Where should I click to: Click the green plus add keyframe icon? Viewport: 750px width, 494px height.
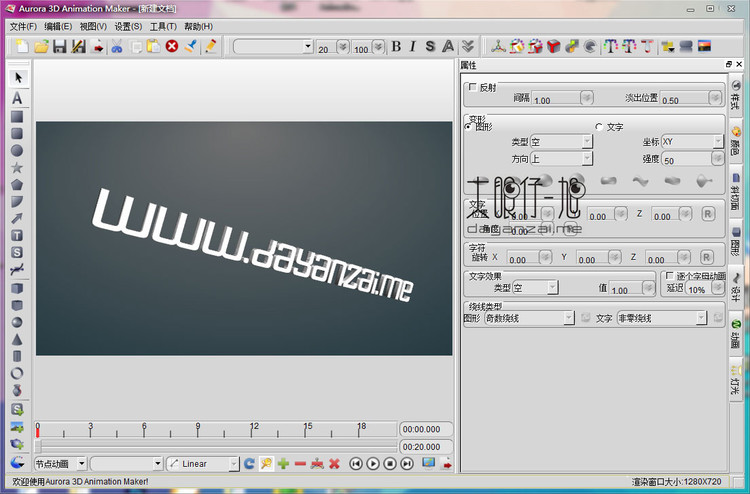284,463
